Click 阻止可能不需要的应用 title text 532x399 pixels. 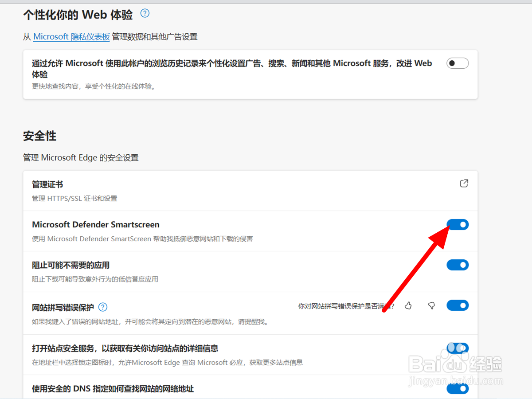point(71,265)
